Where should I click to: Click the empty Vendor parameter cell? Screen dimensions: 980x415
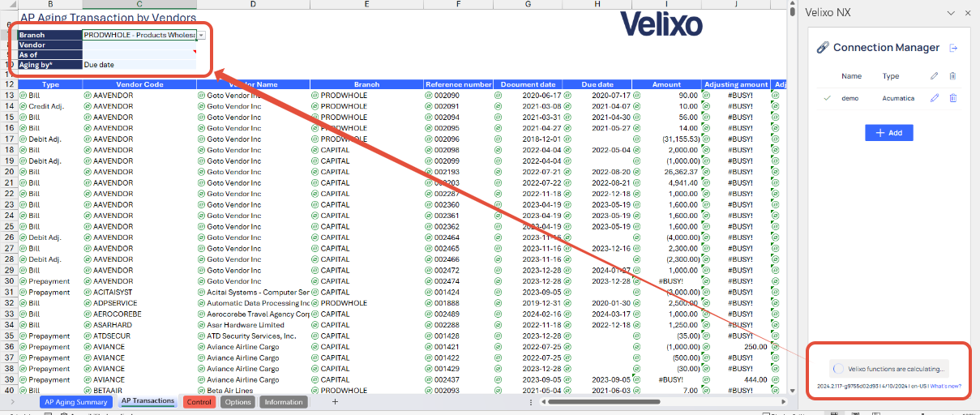pos(139,45)
